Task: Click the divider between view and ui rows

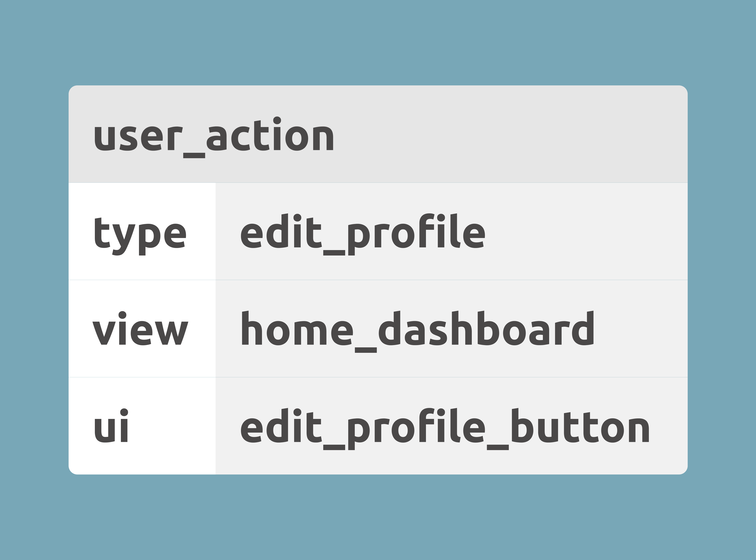Action: (378, 377)
